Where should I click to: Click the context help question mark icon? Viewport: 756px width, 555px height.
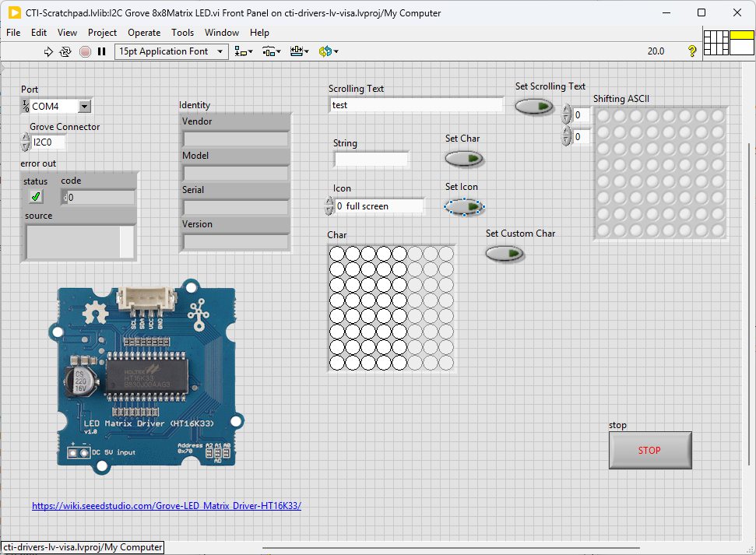(x=692, y=51)
